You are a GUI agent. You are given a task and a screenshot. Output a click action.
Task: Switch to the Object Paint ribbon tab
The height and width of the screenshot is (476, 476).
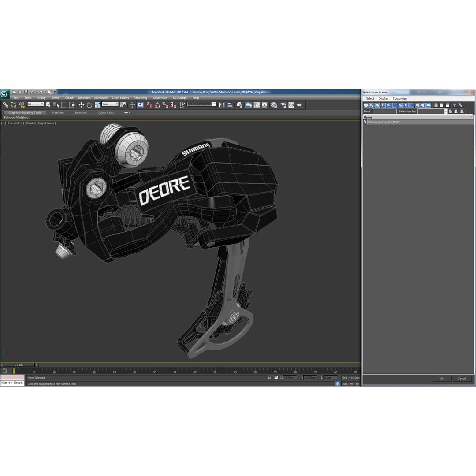tap(105, 113)
